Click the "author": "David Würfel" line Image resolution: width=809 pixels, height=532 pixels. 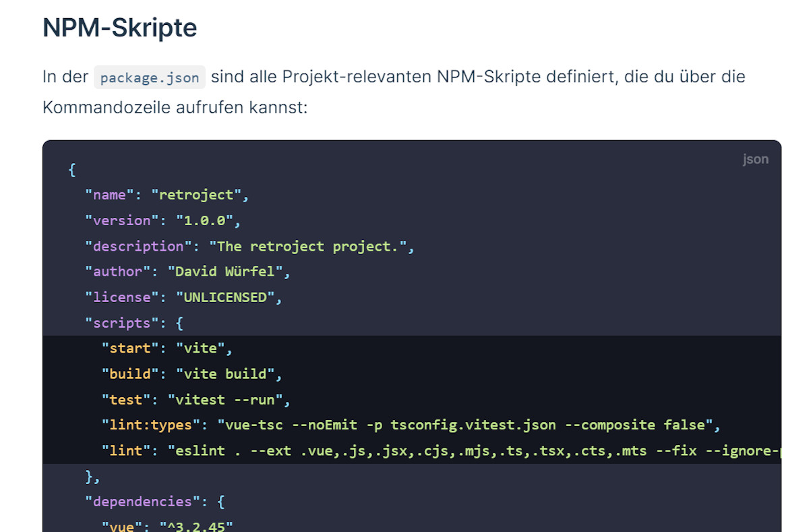(187, 272)
